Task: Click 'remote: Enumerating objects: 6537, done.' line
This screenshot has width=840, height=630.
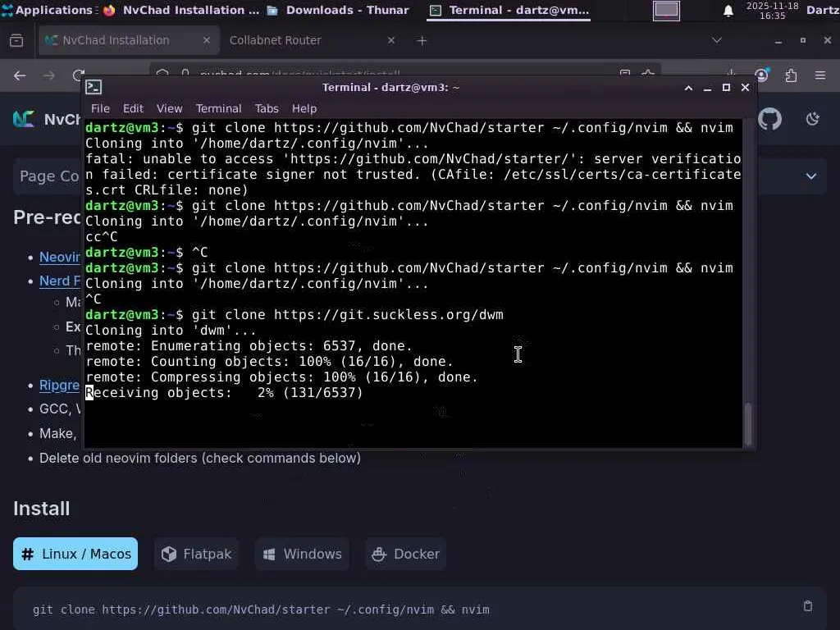Action: point(249,346)
